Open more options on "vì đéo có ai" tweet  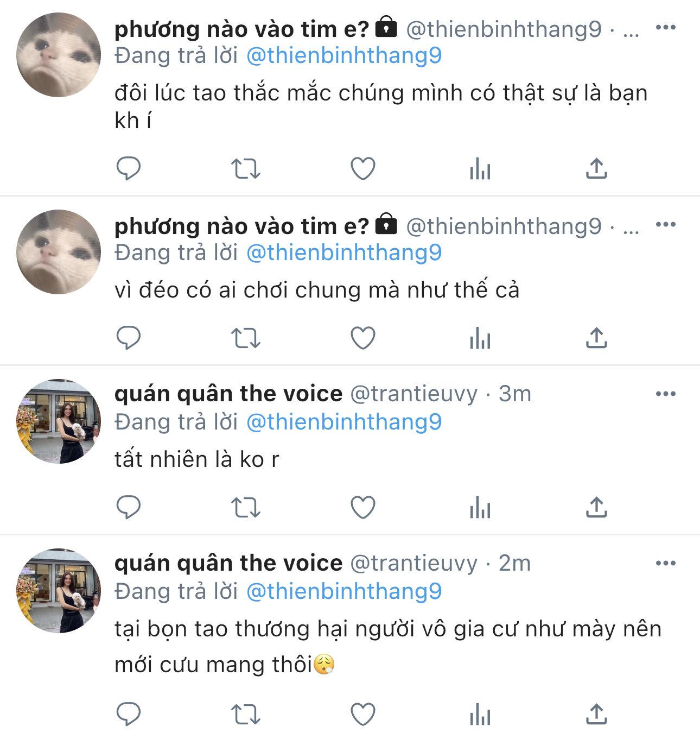pyautogui.click(x=666, y=225)
